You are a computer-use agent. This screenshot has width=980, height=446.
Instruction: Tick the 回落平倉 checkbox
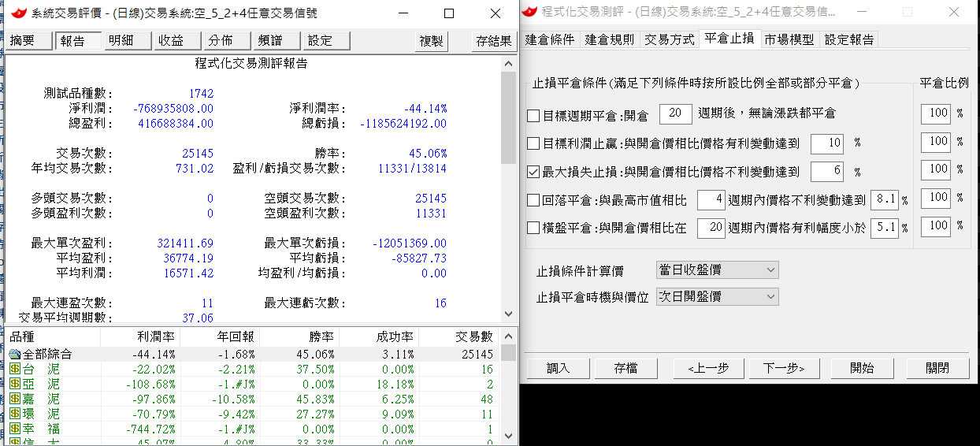tap(533, 201)
